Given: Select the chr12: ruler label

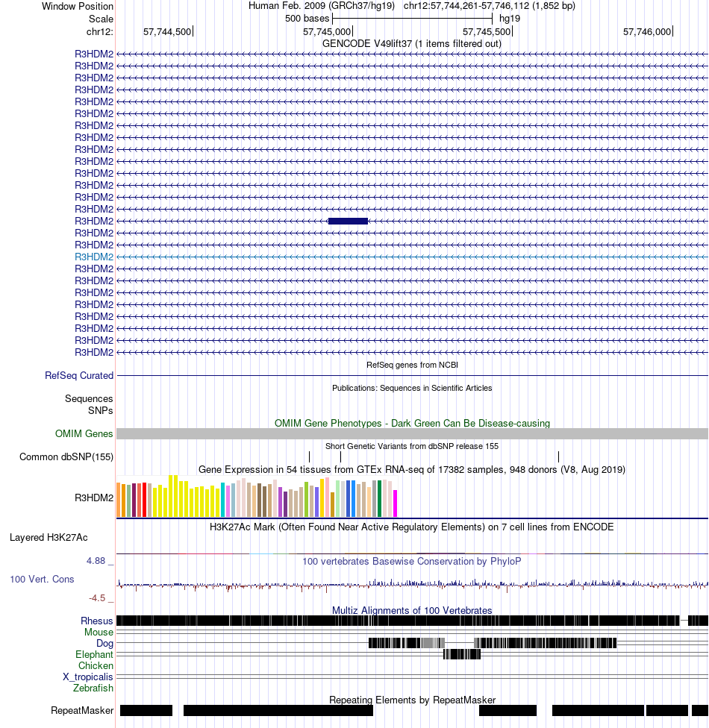Looking at the screenshot, I should pos(99,31).
